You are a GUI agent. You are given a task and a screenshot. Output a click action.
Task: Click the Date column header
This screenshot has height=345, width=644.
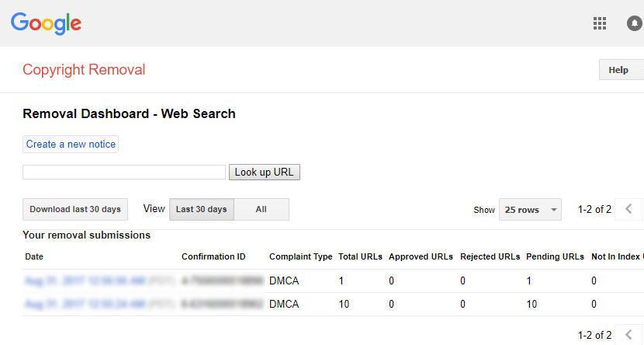coord(34,256)
